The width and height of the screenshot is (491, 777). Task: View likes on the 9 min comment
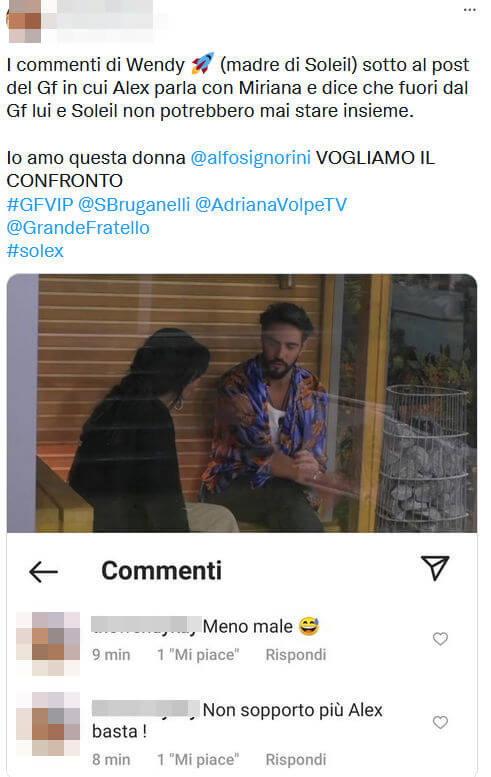click(x=198, y=655)
